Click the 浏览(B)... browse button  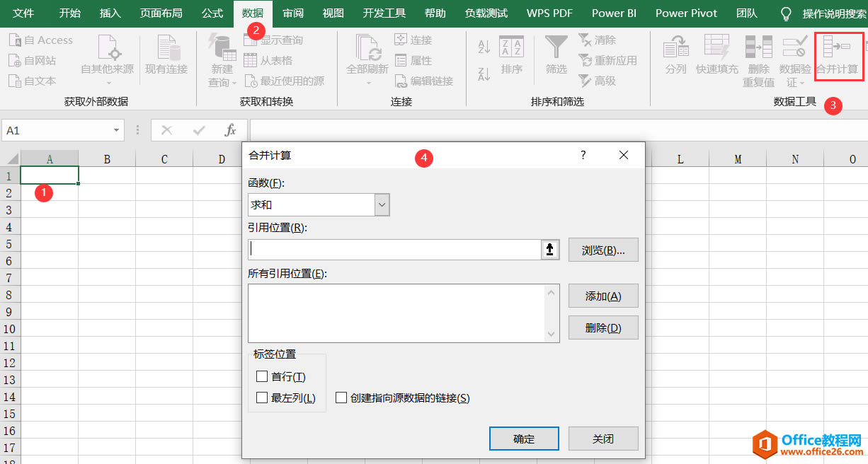click(603, 250)
